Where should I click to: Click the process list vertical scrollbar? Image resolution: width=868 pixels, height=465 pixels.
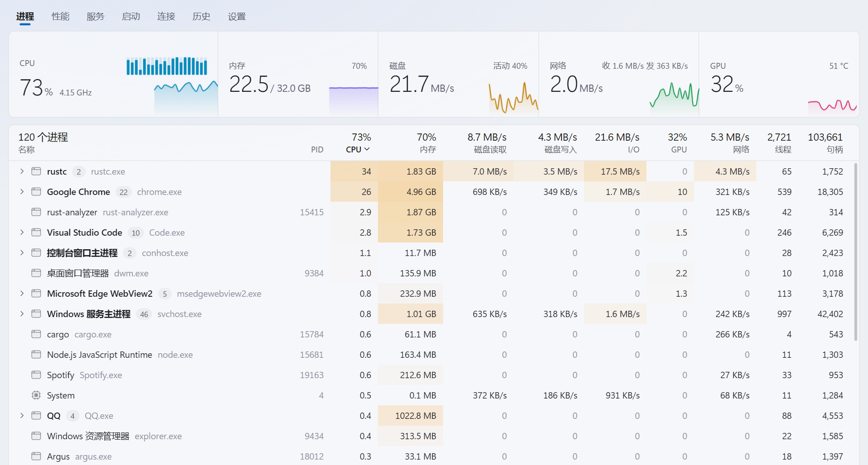pos(855,251)
